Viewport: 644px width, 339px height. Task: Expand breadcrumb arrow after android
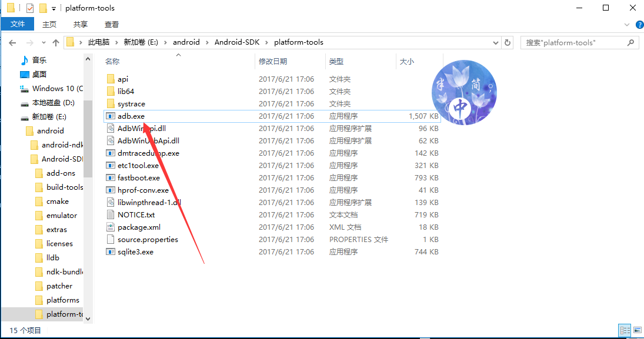pyautogui.click(x=207, y=42)
